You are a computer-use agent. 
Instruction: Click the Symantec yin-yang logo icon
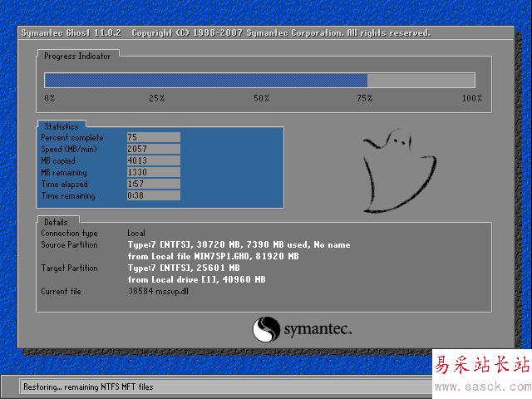pos(266,329)
